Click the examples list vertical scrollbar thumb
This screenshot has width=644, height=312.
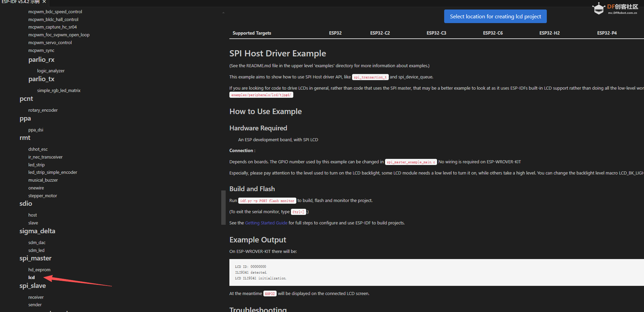(223, 207)
